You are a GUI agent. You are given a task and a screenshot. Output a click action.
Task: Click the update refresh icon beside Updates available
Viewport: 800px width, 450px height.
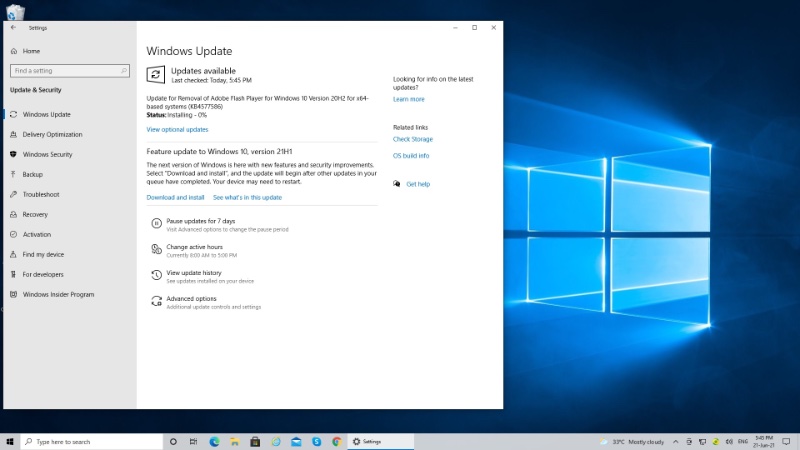[x=156, y=74]
